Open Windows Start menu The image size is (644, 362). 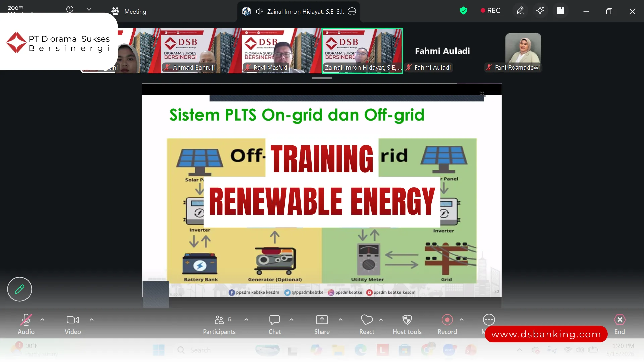point(159,350)
